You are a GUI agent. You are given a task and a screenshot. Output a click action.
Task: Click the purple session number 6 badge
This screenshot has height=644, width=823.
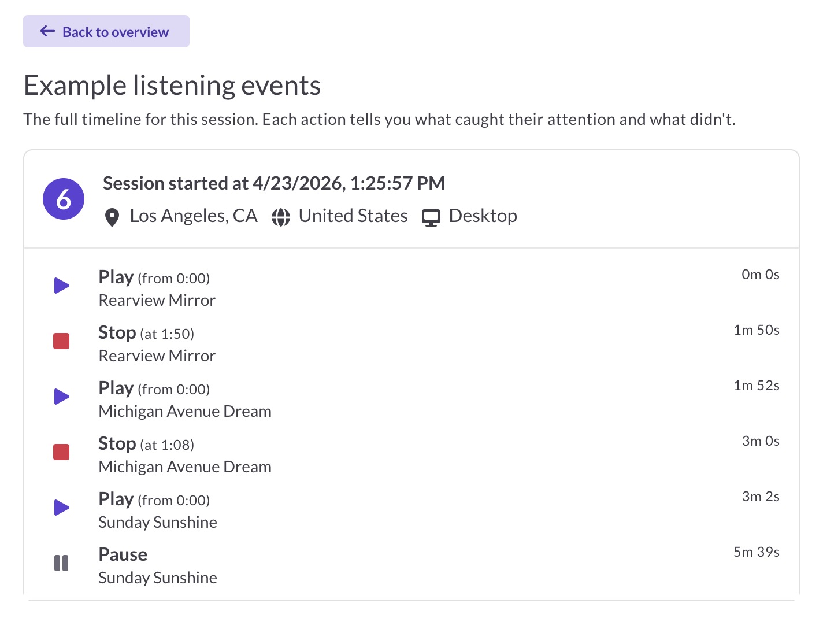point(64,199)
